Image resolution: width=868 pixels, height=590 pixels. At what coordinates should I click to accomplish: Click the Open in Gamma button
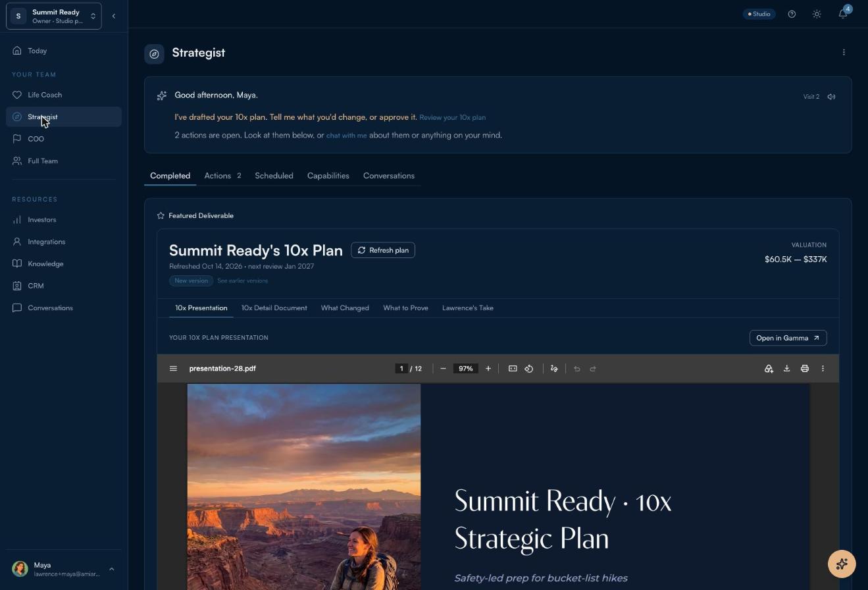coord(788,338)
